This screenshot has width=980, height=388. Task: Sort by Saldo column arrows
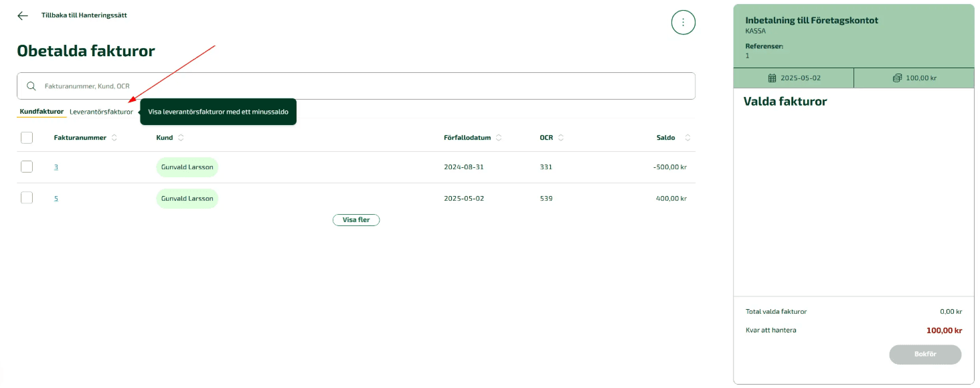(687, 138)
